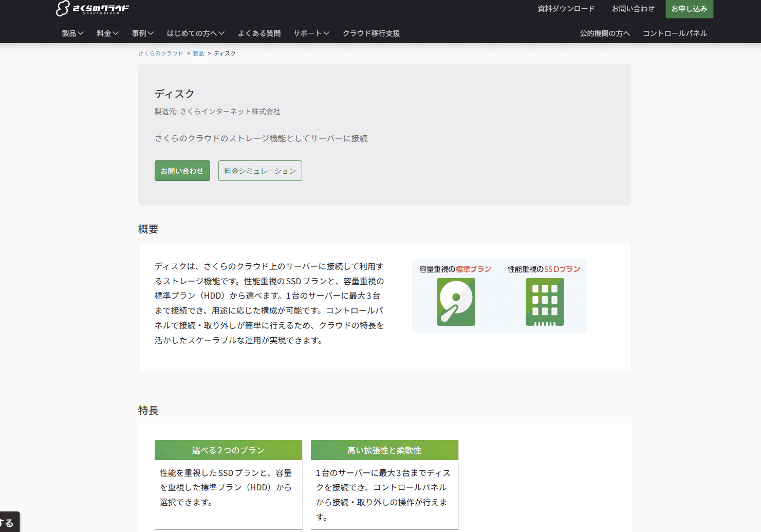Open the 料金シミュレーション button

260,171
